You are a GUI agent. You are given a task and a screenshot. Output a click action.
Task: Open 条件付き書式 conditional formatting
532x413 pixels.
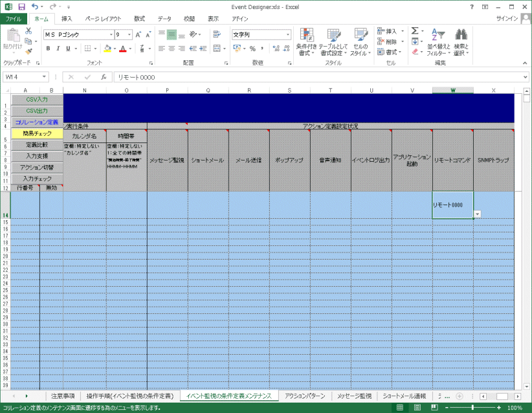click(306, 42)
